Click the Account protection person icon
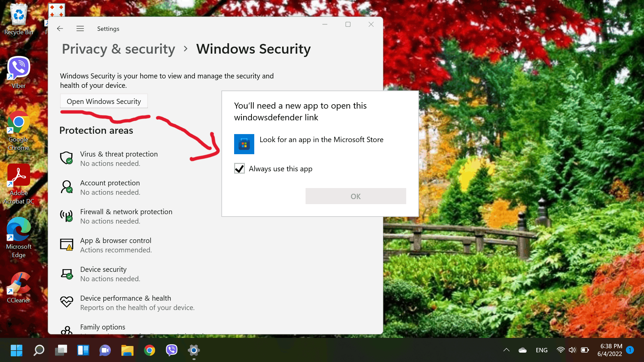Screen dimensions: 644x362 [66, 187]
